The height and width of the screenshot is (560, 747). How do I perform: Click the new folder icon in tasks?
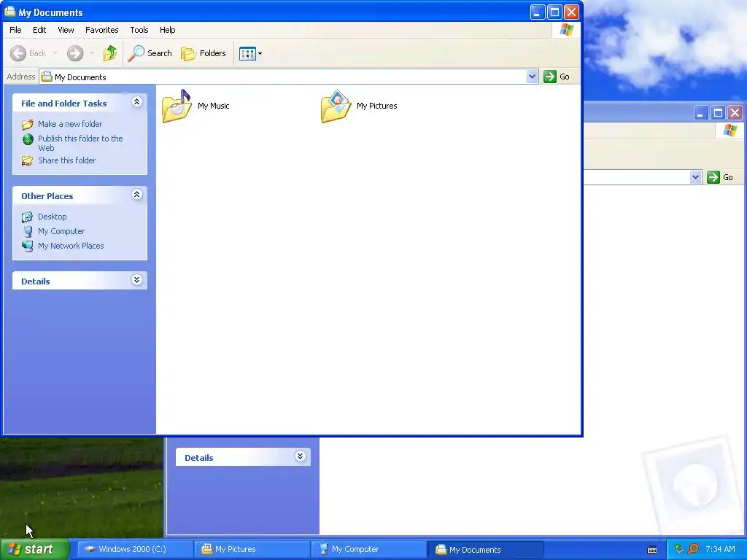coord(28,124)
